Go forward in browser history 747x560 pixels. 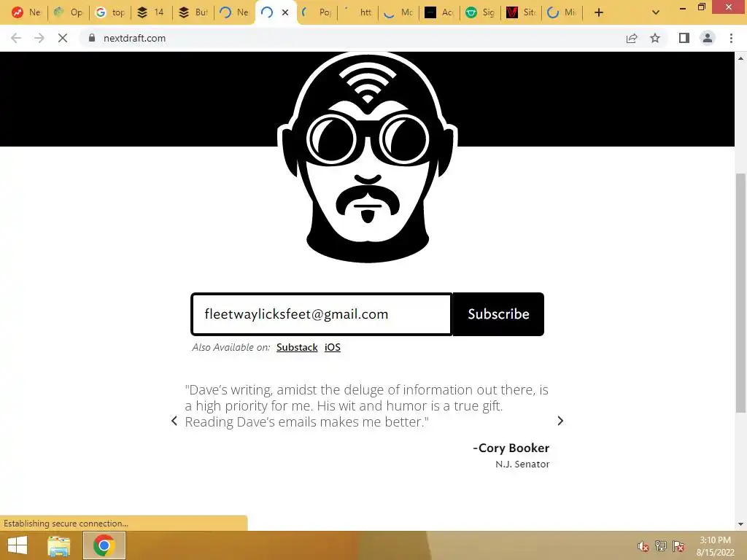pyautogui.click(x=39, y=38)
